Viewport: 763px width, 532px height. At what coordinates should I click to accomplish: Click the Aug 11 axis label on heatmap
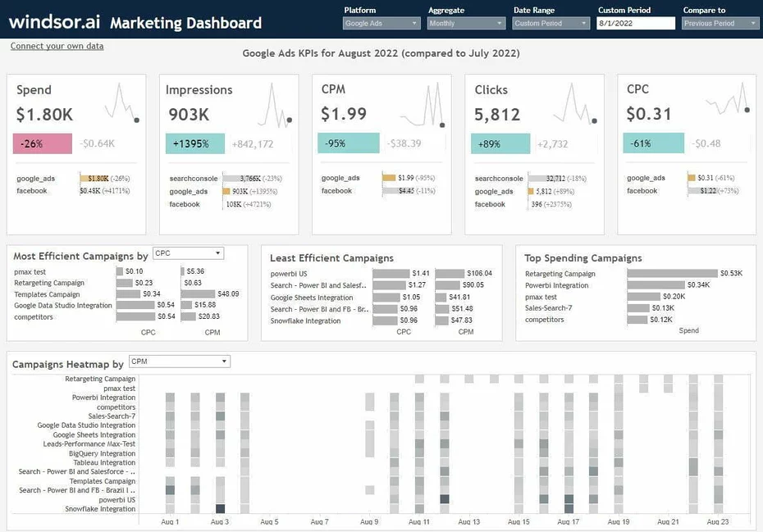[419, 521]
